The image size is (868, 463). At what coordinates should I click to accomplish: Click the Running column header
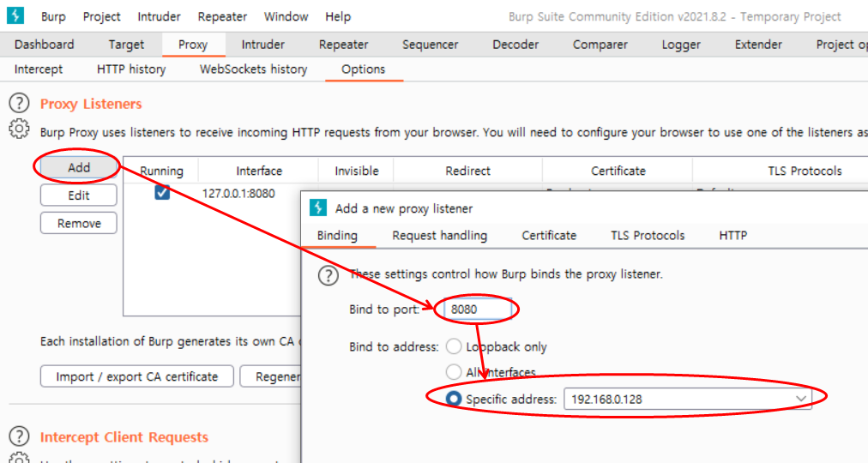pyautogui.click(x=161, y=171)
